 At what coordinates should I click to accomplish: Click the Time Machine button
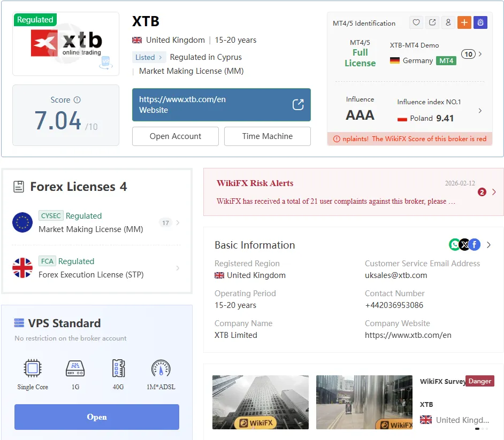[x=268, y=136]
